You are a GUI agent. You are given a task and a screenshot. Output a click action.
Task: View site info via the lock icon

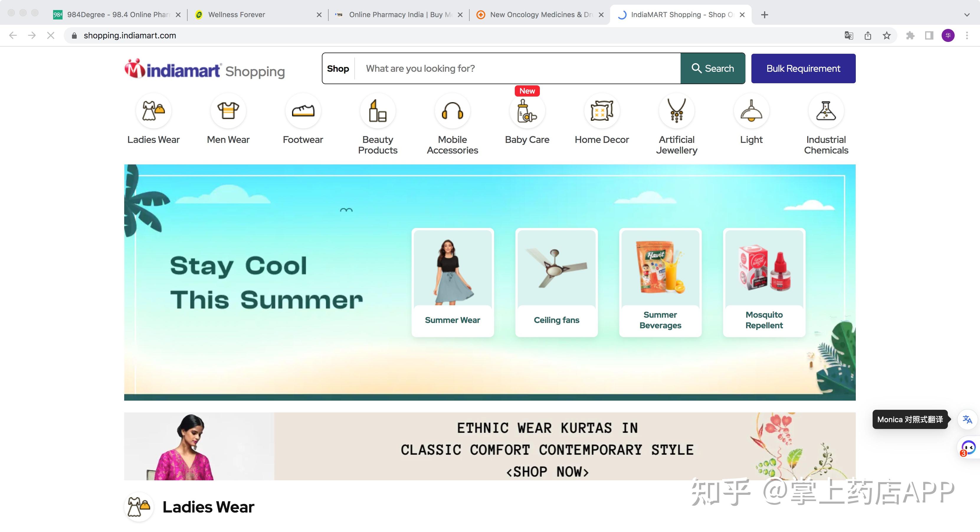(75, 35)
